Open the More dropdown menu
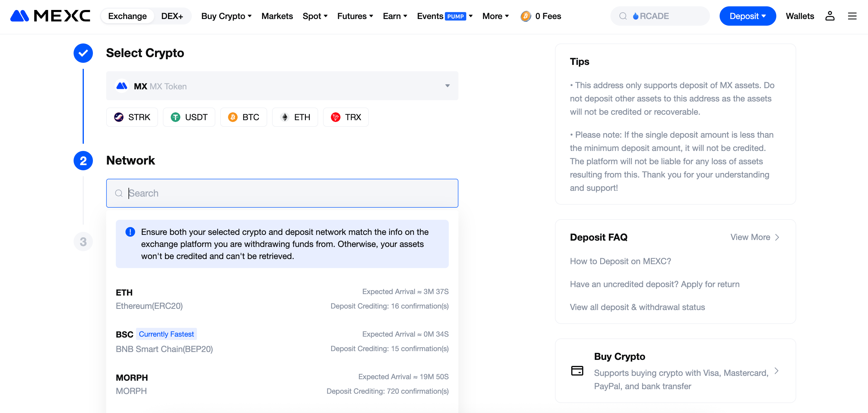 (495, 16)
